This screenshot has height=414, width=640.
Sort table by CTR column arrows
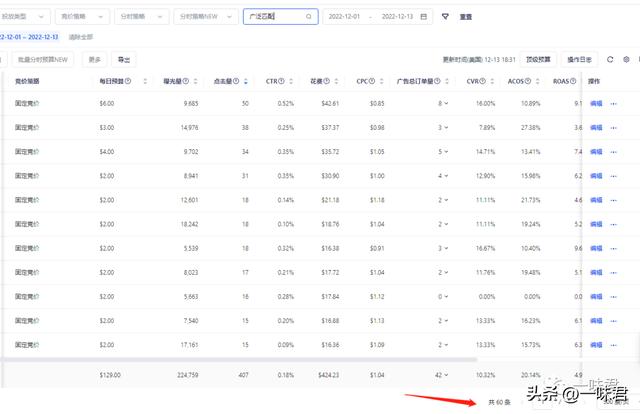291,81
